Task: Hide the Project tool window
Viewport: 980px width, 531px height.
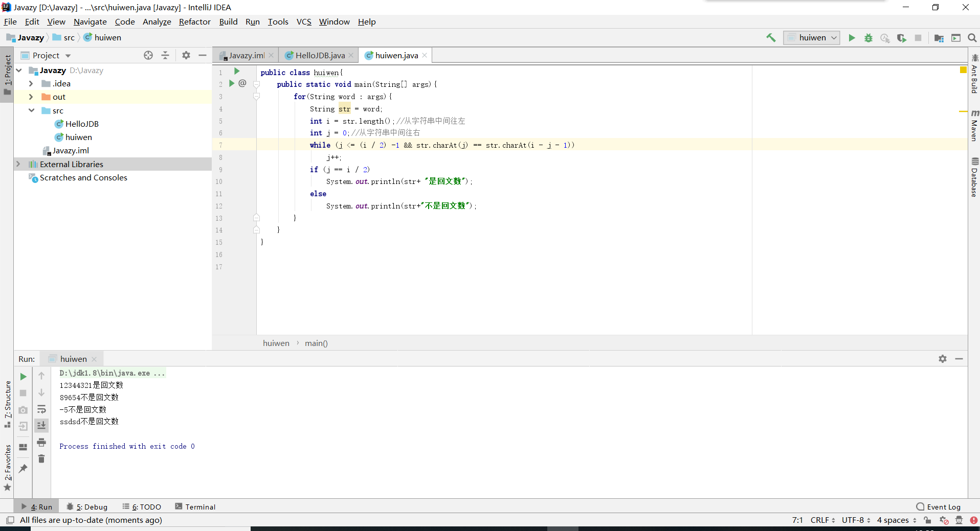Action: (x=203, y=55)
